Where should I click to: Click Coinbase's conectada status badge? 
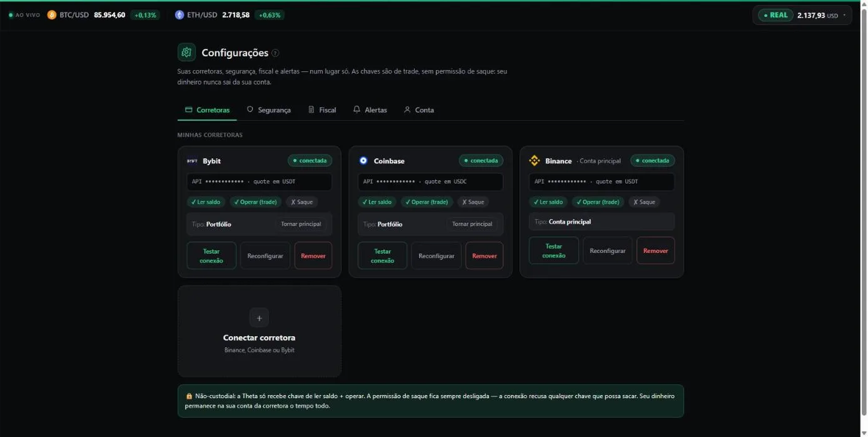pyautogui.click(x=482, y=161)
